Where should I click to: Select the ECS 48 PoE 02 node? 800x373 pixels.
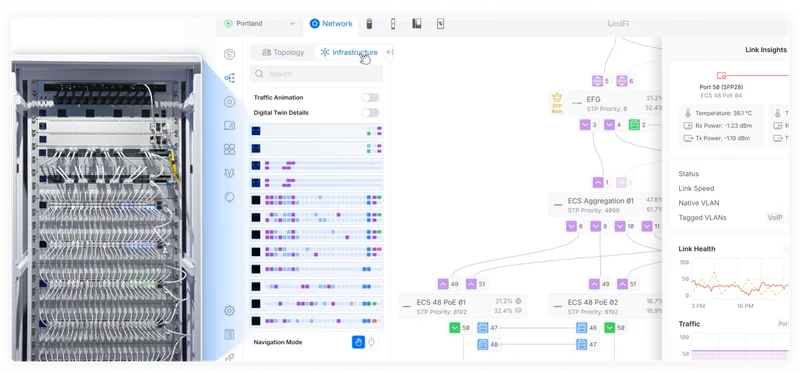click(606, 306)
